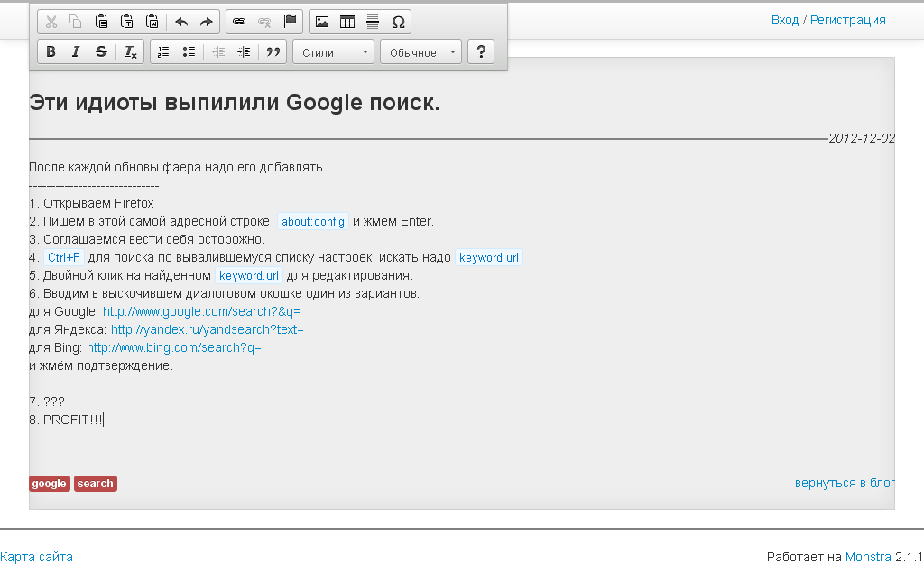Open the special character (Omega) picker
The image size is (924, 582).
tap(398, 22)
